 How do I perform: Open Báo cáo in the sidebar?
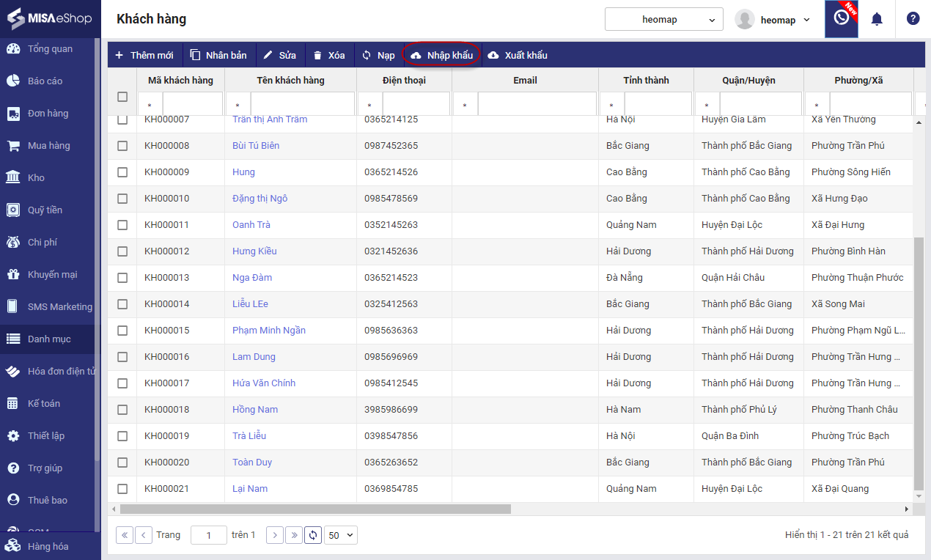[45, 81]
